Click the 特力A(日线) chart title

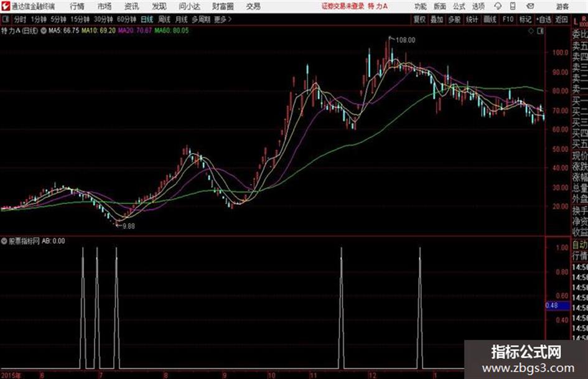click(19, 30)
